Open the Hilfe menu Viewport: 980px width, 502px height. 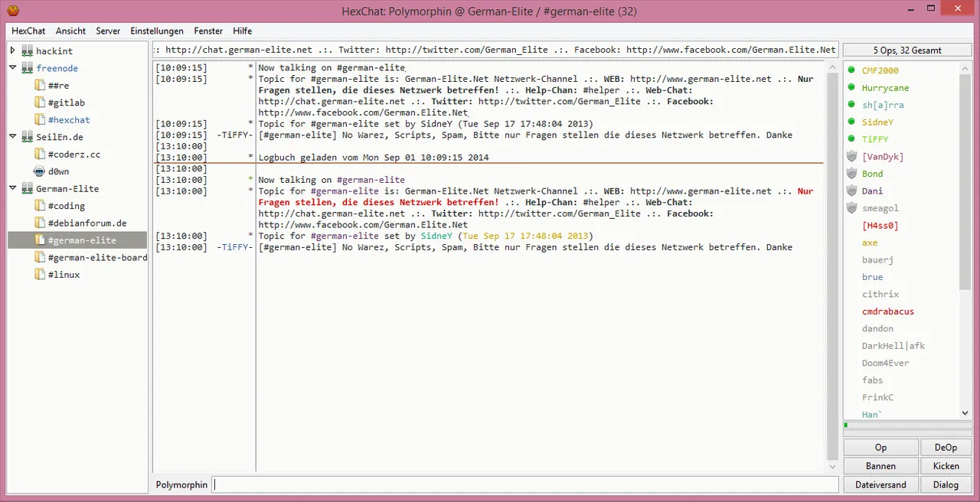242,31
